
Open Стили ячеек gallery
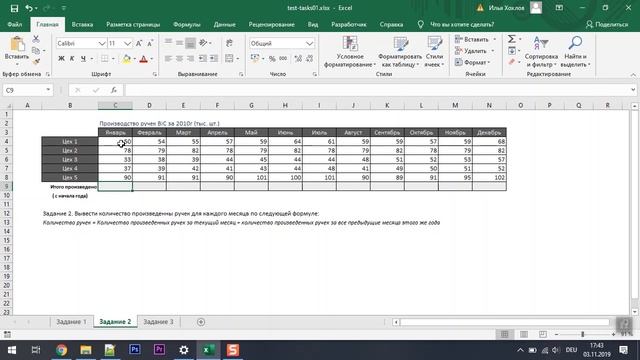(x=434, y=52)
